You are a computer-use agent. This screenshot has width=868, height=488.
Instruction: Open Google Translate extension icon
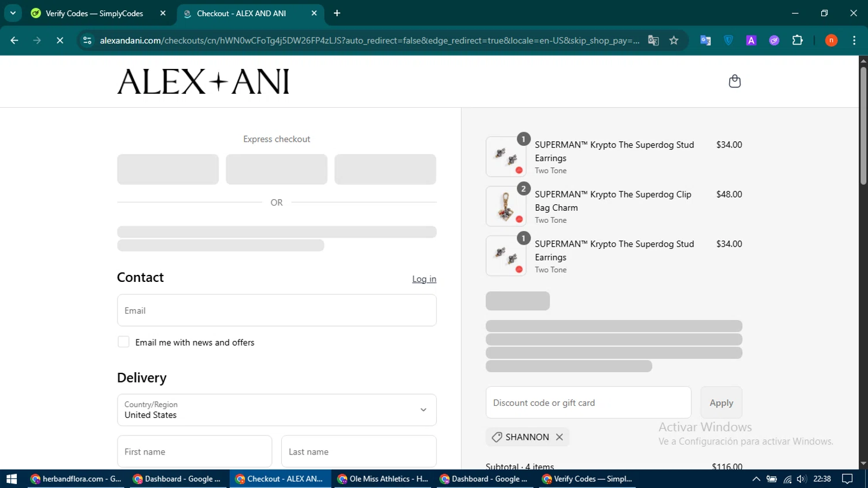point(705,41)
